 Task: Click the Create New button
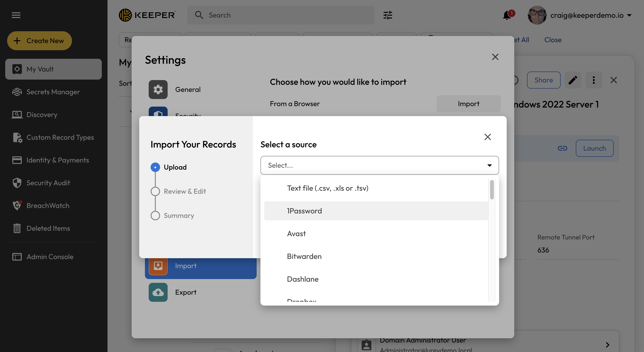(40, 41)
